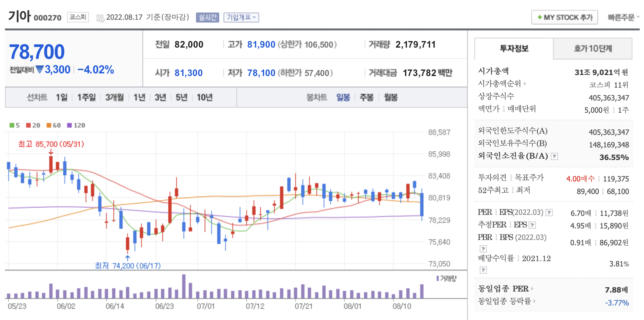The image size is (644, 320).
Task: Click the 시가 value 81,300
Action: point(188,73)
